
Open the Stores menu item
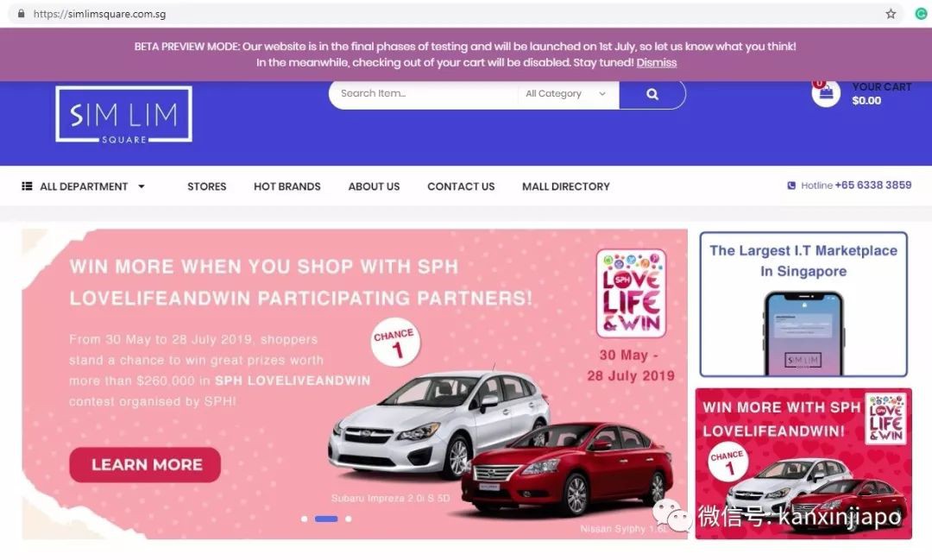pyautogui.click(x=207, y=186)
